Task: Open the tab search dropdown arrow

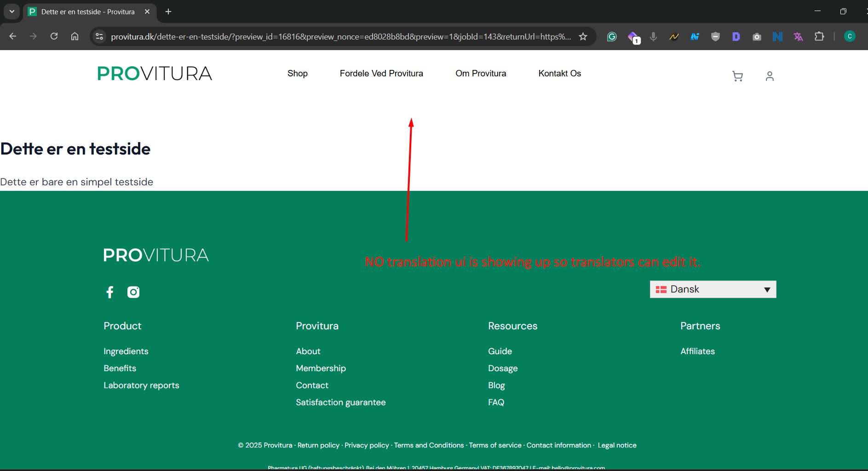Action: [12, 11]
